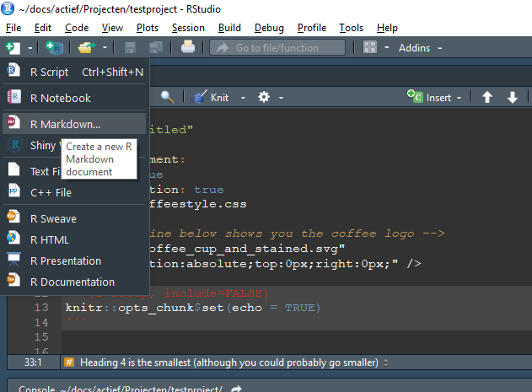
Task: Click the R HTML globe icon
Action: click(x=13, y=238)
